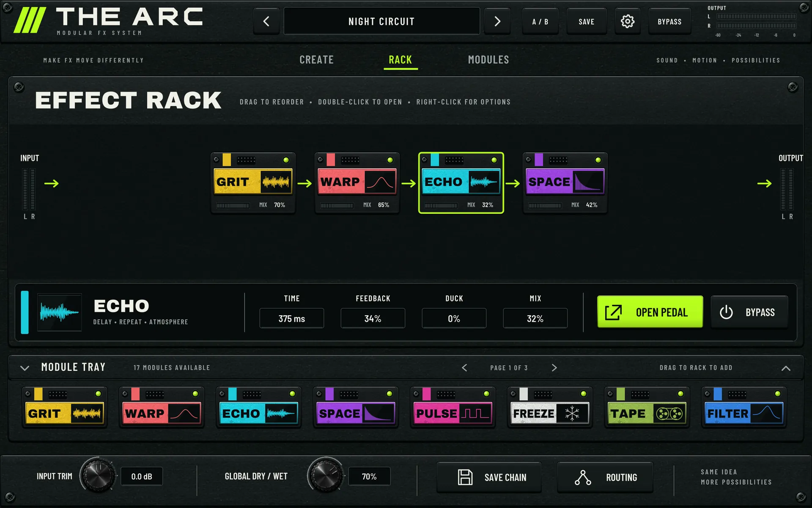
Task: Pick the PULSE module from the tray
Action: click(x=453, y=407)
